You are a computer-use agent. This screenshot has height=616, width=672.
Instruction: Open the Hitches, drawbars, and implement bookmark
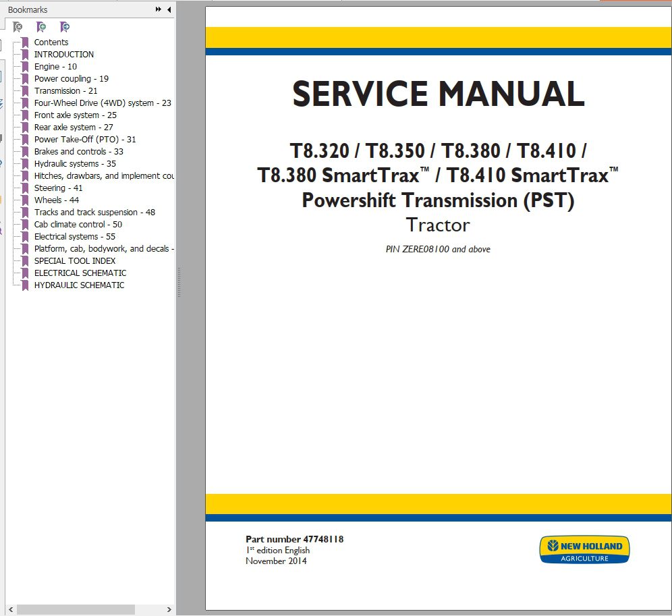pyautogui.click(x=104, y=175)
